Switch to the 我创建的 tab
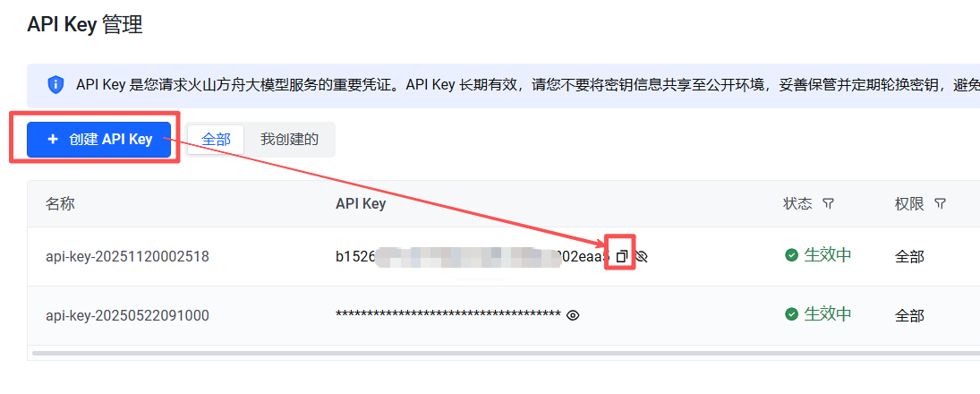This screenshot has height=394, width=980. coord(289,139)
